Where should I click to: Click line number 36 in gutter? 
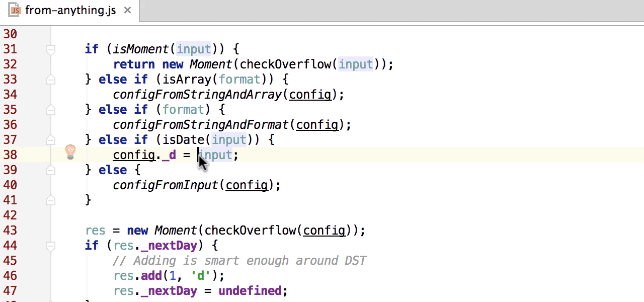coord(10,125)
